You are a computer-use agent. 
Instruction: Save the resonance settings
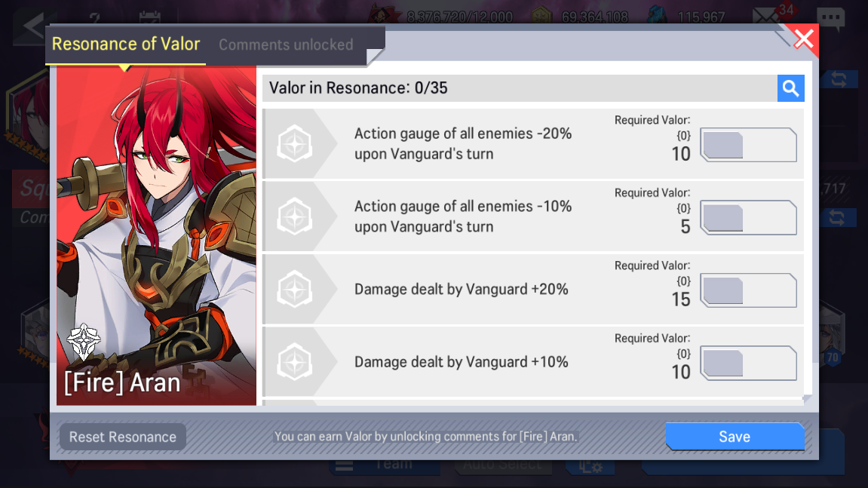pos(735,437)
